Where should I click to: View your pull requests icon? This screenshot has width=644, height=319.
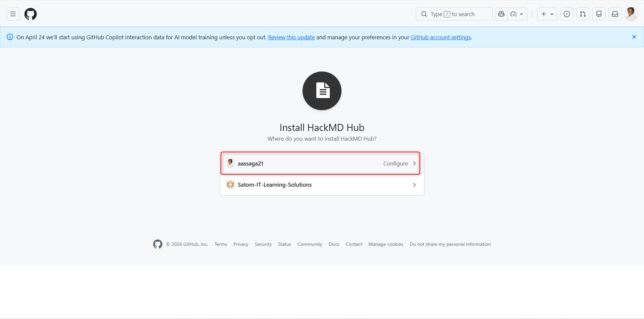(x=583, y=14)
